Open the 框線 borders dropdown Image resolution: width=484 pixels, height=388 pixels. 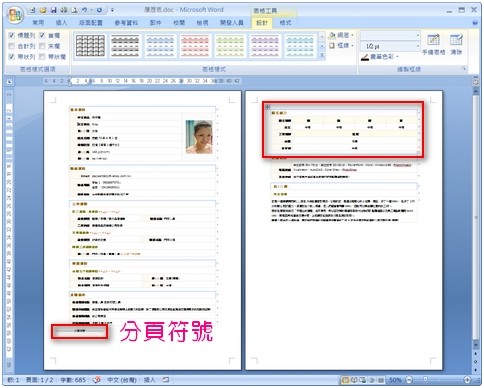point(341,46)
